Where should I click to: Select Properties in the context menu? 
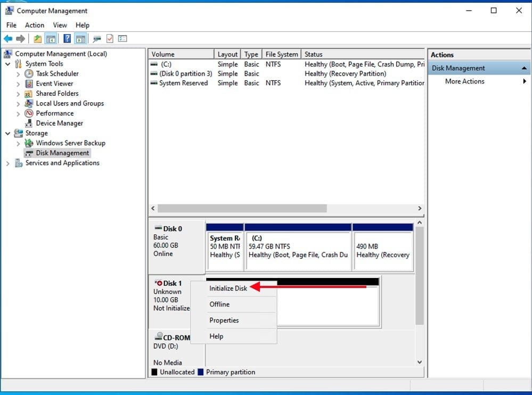(224, 320)
